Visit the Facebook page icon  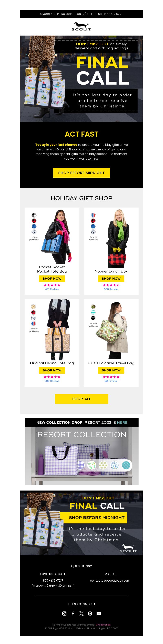73,613
